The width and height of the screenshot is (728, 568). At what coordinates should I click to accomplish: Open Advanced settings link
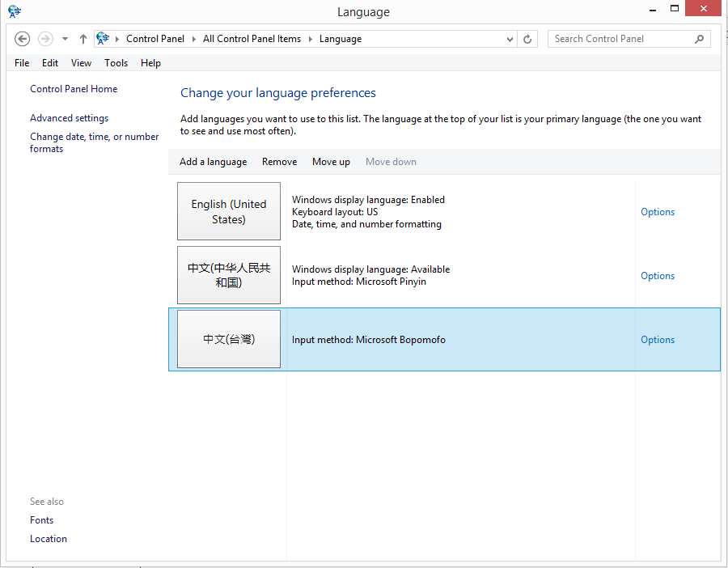[x=70, y=118]
